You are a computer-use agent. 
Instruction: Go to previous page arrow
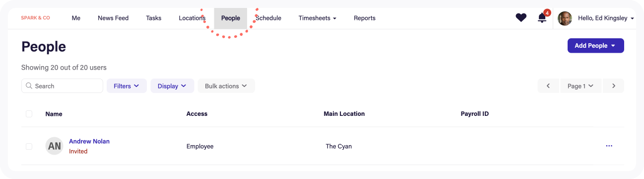pyautogui.click(x=548, y=86)
